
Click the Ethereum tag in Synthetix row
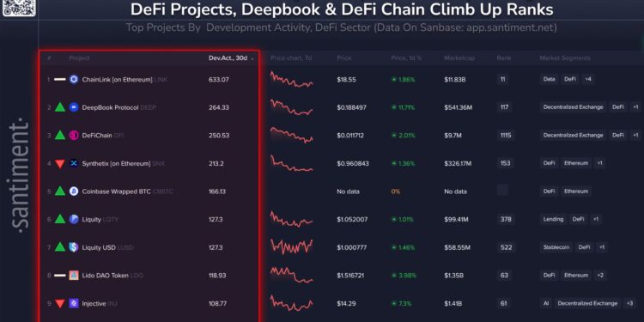pos(576,163)
